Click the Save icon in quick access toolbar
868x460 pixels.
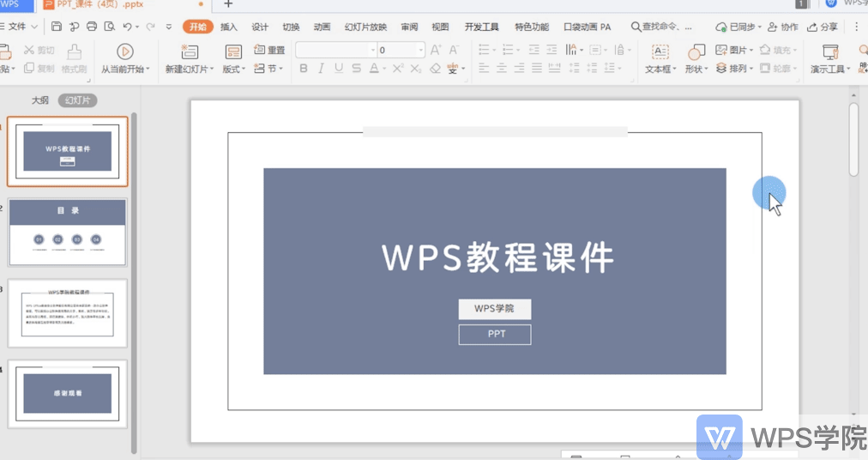coord(56,26)
